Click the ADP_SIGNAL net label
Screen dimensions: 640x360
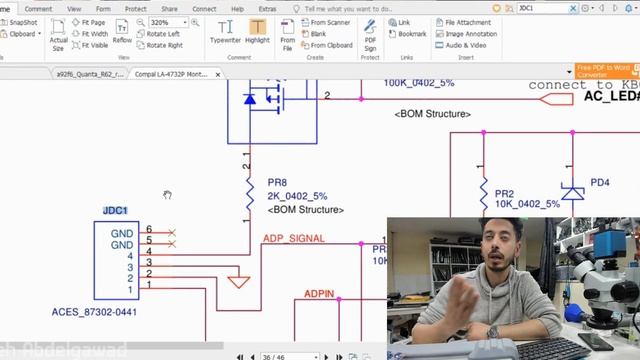(x=294, y=238)
